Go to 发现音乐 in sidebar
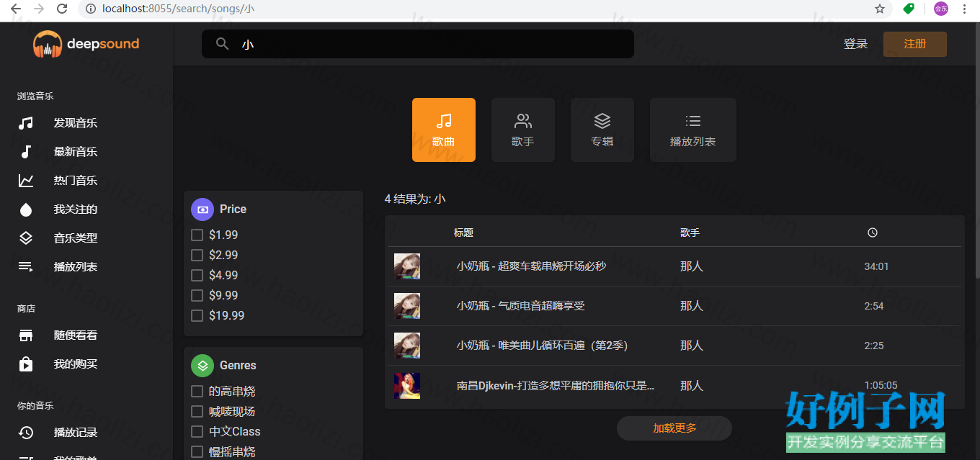980x460 pixels. click(x=76, y=123)
